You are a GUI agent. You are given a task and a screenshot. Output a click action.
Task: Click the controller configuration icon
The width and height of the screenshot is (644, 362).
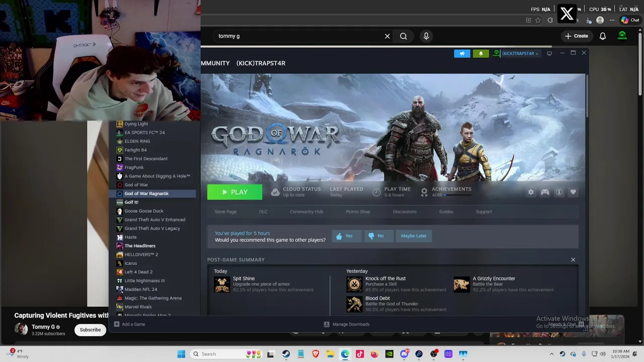point(545,192)
